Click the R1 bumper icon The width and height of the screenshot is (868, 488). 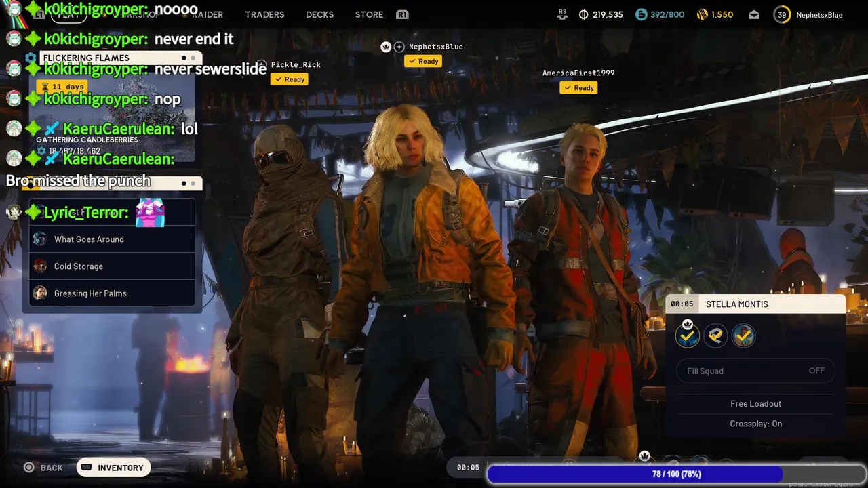pos(402,14)
